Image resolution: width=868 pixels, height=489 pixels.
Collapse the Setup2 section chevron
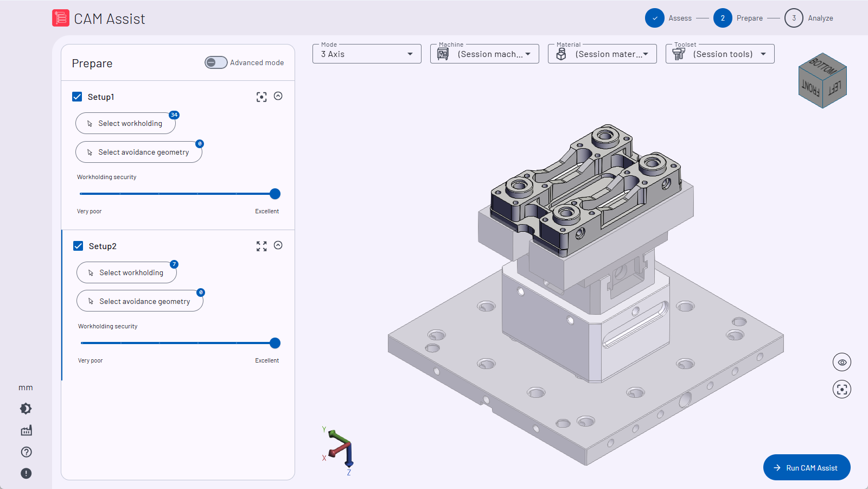278,245
